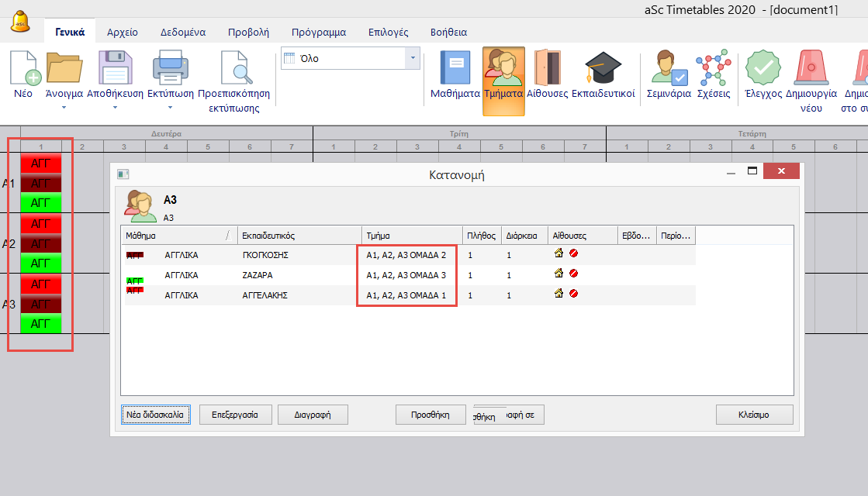Select the Τμήματα classes icon
The height and width of the screenshot is (496, 868).
(503, 70)
